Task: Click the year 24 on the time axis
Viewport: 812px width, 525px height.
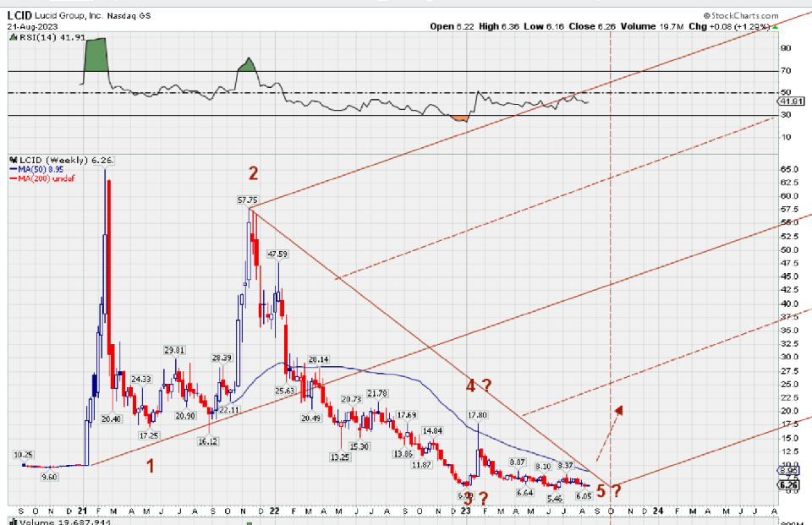Action: click(x=658, y=511)
